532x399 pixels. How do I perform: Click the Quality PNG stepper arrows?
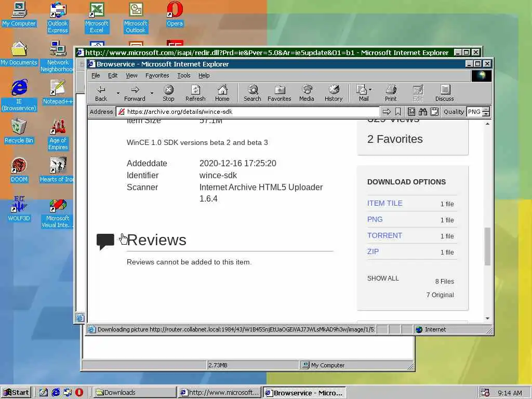pyautogui.click(x=486, y=112)
